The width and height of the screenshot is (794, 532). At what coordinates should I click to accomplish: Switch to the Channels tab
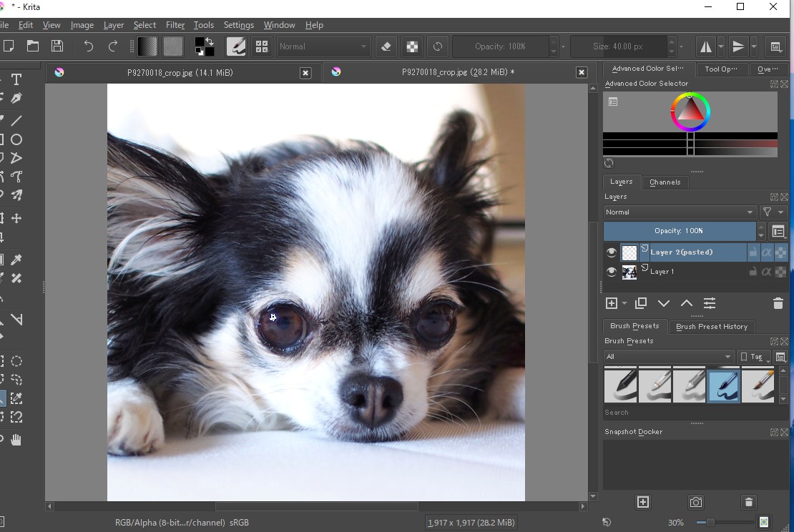(665, 182)
